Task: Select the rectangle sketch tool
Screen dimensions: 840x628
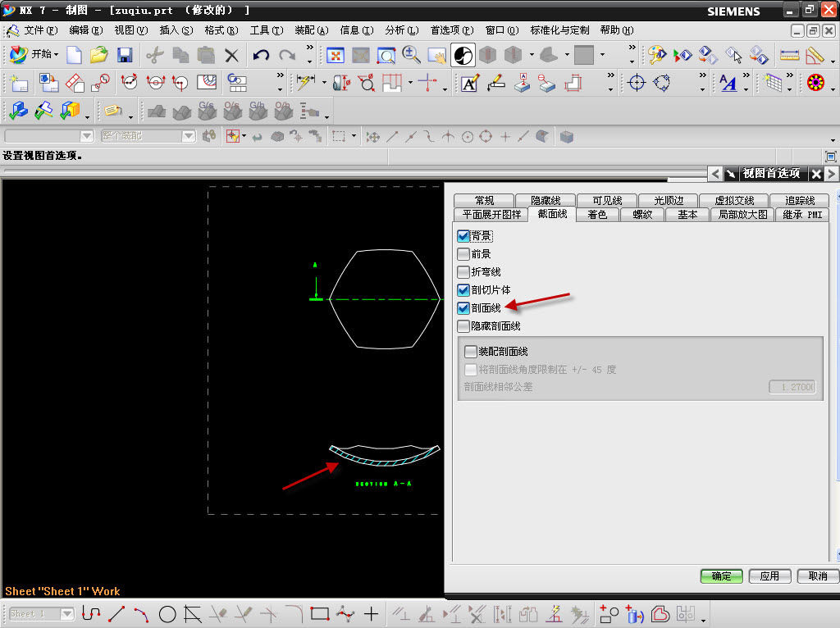Action: point(320,614)
